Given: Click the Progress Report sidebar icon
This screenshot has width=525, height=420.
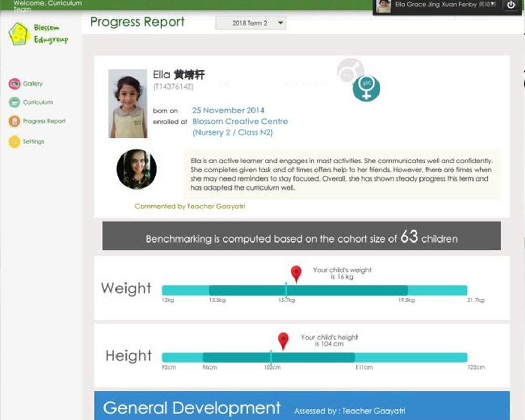Looking at the screenshot, I should click(x=14, y=121).
